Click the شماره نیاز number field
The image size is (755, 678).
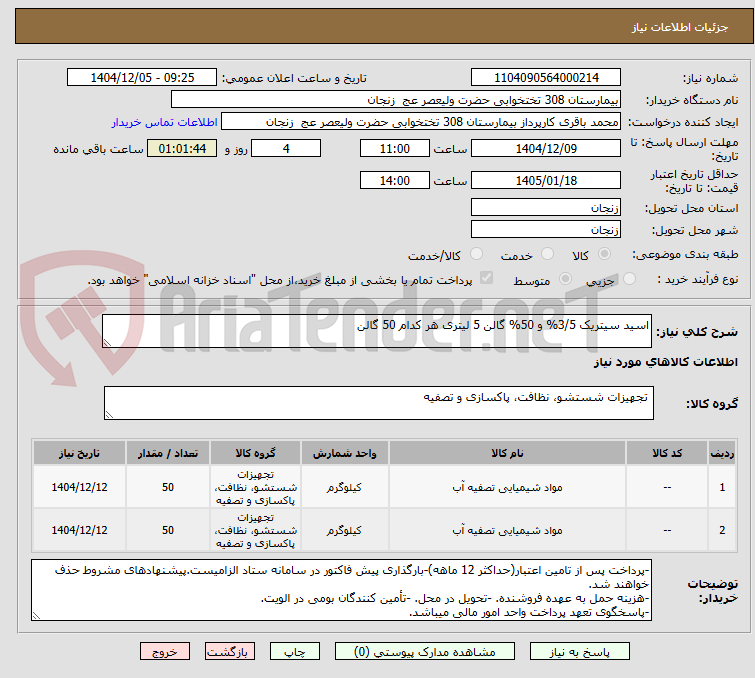pos(546,78)
